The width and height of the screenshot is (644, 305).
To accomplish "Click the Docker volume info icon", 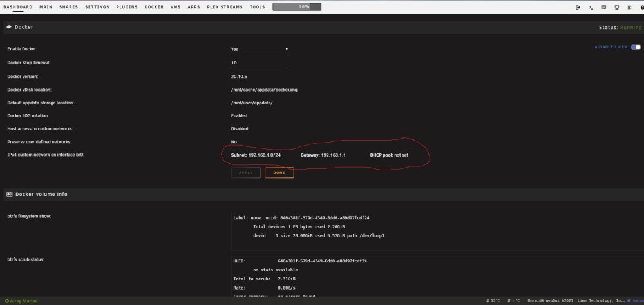I will pos(10,195).
